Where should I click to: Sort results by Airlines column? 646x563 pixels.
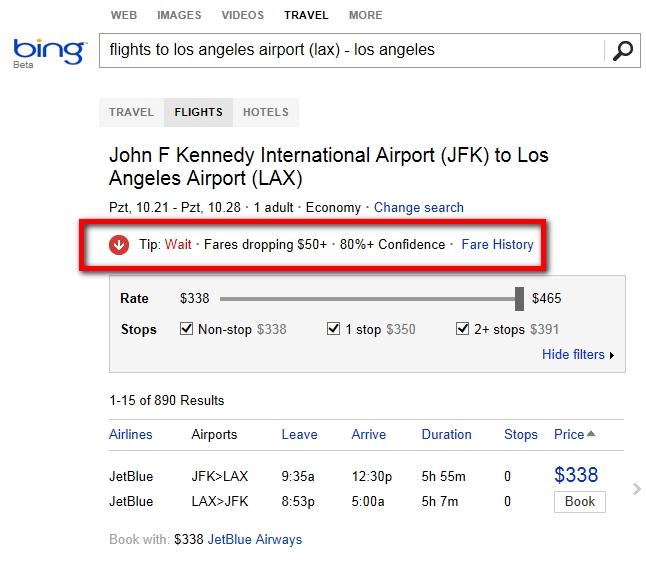(131, 434)
